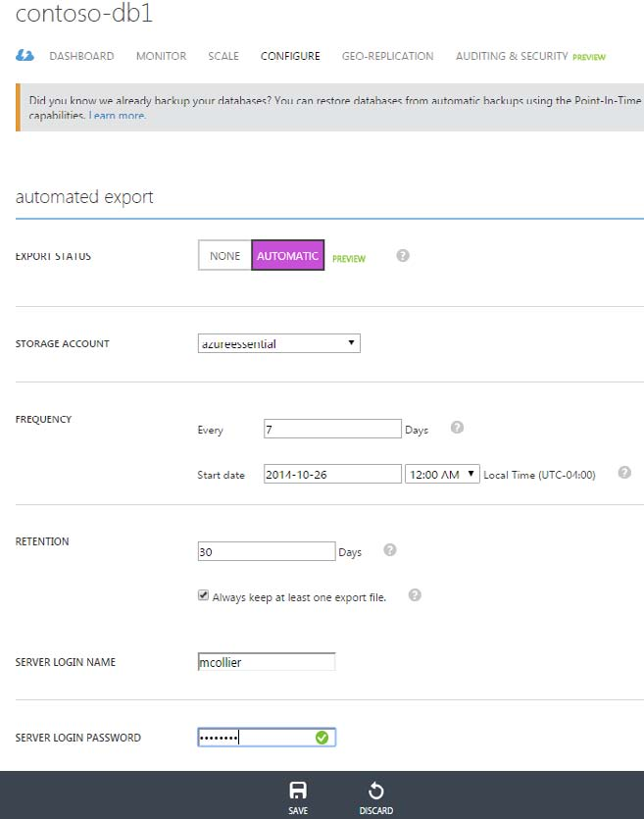This screenshot has width=644, height=819.
Task: Open help icon beside Export Status
Action: [x=402, y=256]
